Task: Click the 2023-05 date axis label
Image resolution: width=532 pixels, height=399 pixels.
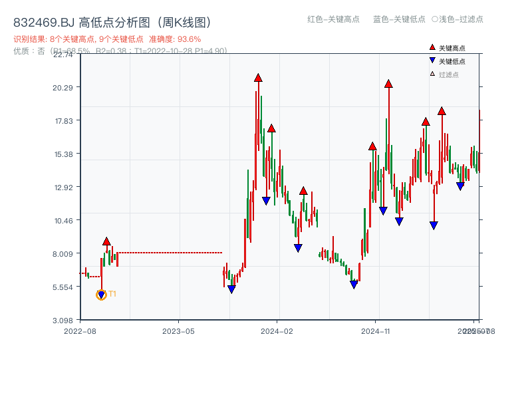Action: [178, 331]
